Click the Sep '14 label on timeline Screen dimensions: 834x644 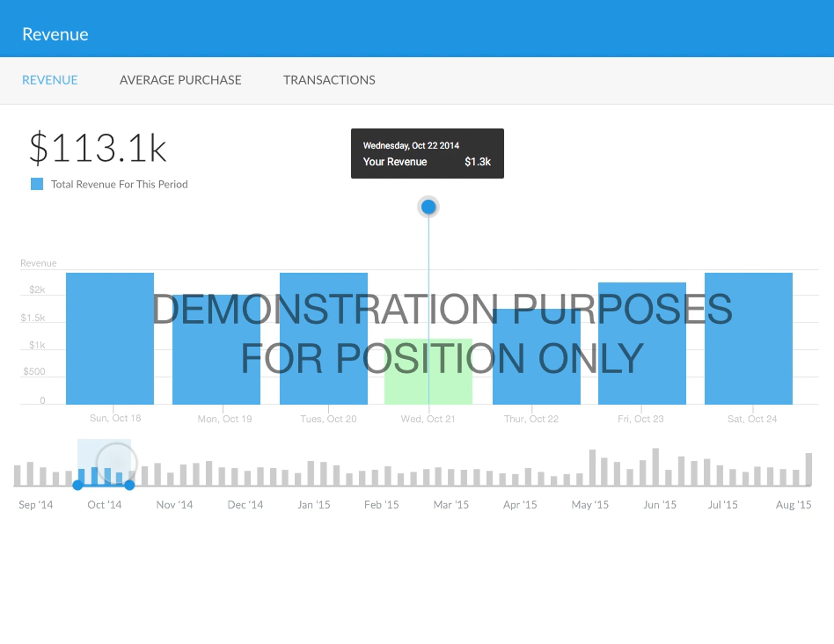(36, 505)
